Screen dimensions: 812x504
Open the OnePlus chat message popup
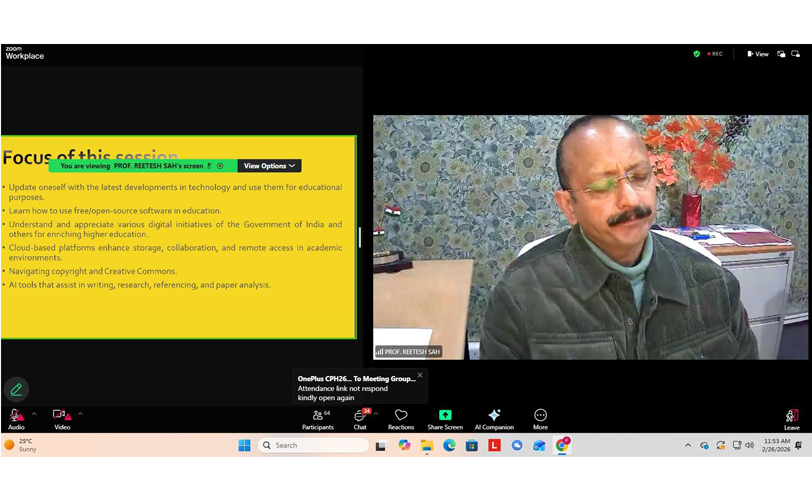pyautogui.click(x=360, y=387)
